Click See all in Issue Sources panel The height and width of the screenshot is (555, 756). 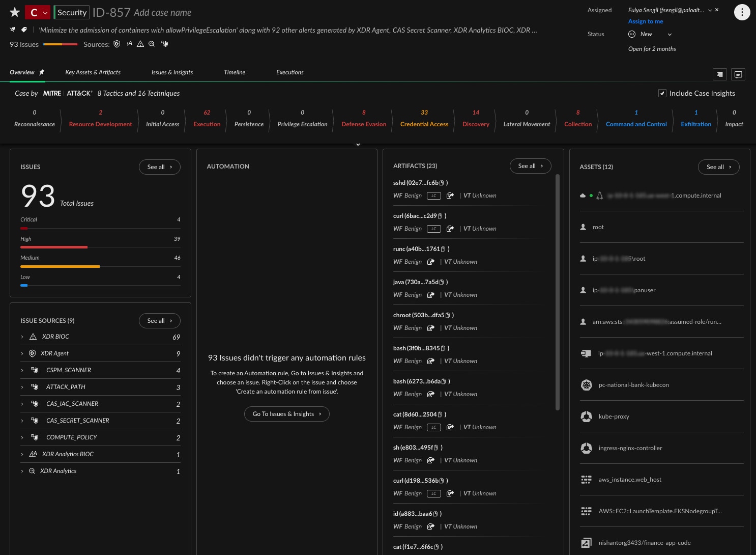pyautogui.click(x=160, y=321)
